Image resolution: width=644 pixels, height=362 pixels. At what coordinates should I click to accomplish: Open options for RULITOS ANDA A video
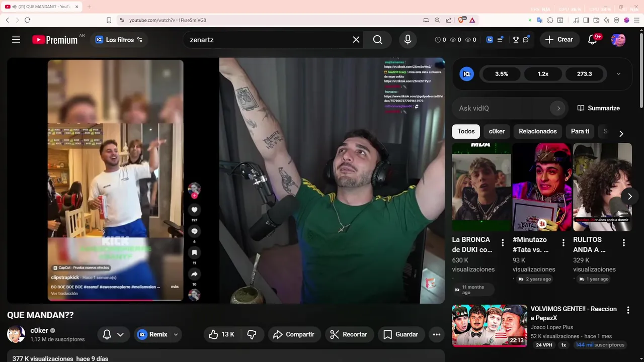(624, 243)
